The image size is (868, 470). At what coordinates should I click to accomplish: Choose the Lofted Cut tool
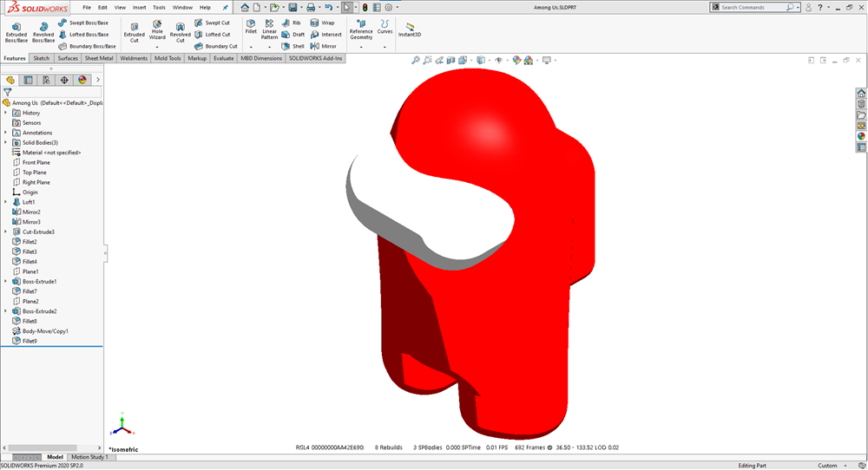(212, 35)
